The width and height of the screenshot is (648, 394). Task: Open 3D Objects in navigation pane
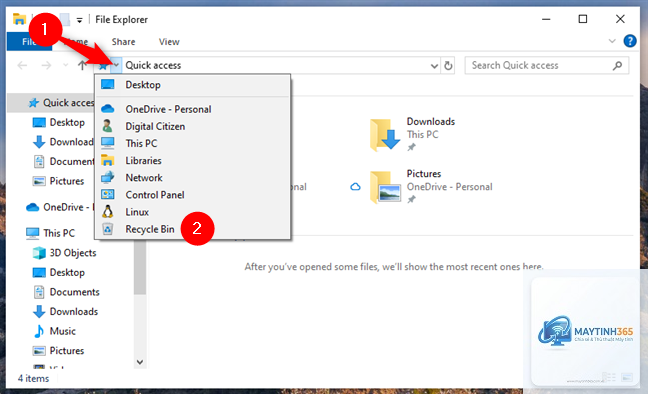click(x=73, y=253)
